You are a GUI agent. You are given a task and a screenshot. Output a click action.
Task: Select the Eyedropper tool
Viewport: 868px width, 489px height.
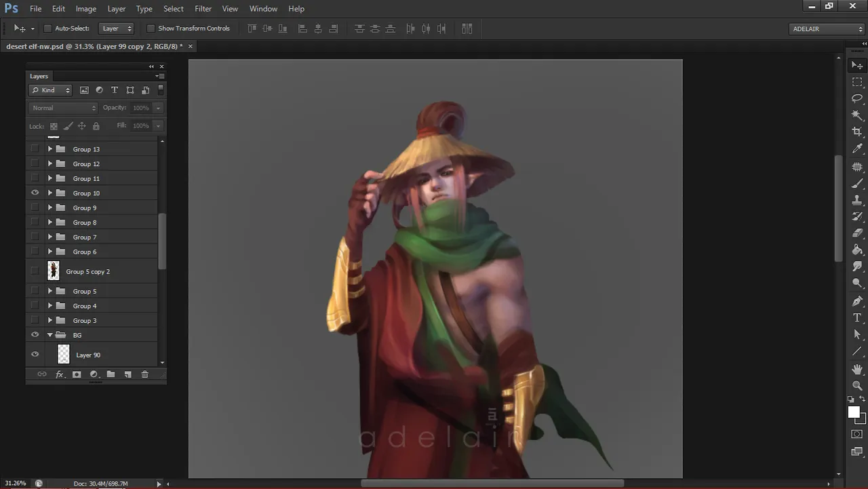click(x=857, y=149)
